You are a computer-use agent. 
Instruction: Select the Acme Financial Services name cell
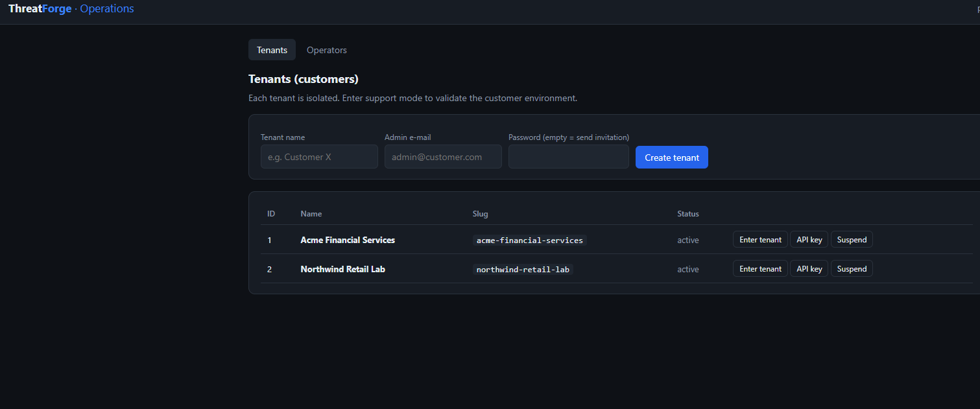click(348, 240)
